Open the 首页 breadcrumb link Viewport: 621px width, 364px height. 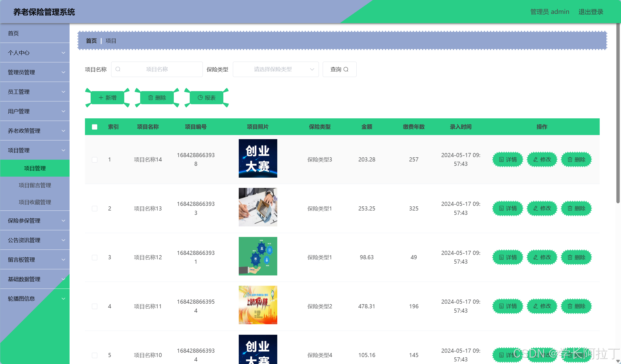pyautogui.click(x=91, y=41)
